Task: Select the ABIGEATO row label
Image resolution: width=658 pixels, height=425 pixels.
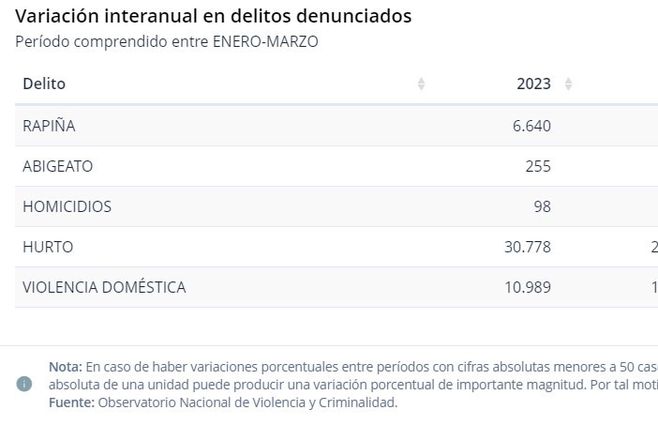Action: coord(57,166)
